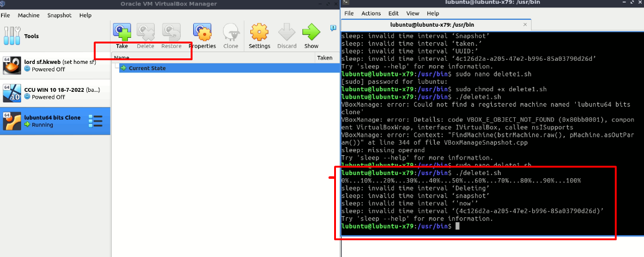This screenshot has width=644, height=257.
Task: Open VirtualBox File menu
Action: (6, 15)
